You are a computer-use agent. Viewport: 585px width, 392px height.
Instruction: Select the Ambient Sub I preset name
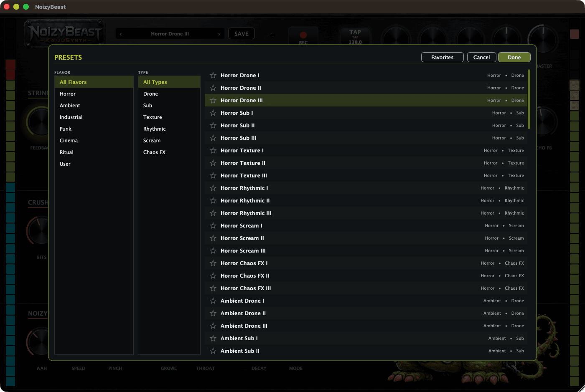[239, 339]
